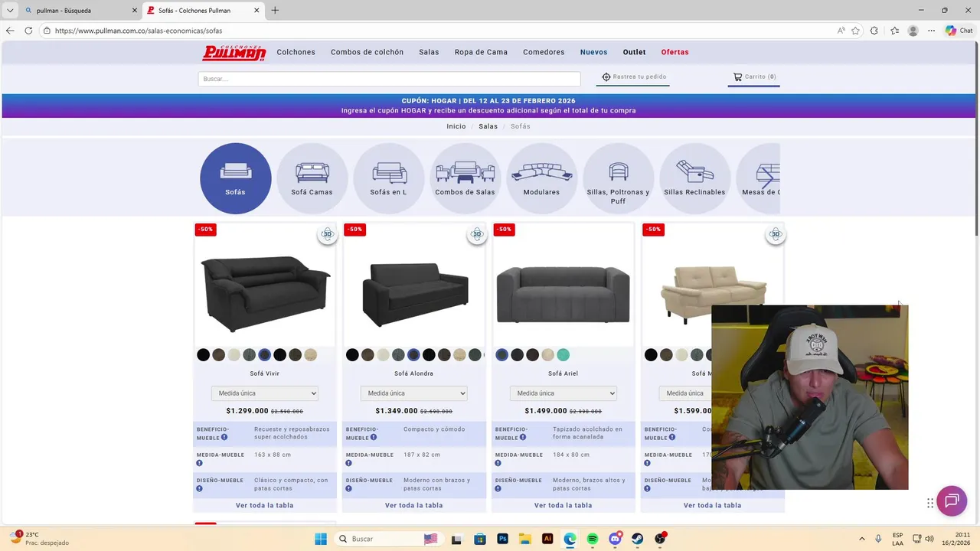
Task: Click info icon beside Sofá Ariel Beneficio-Mueble
Action: click(523, 438)
